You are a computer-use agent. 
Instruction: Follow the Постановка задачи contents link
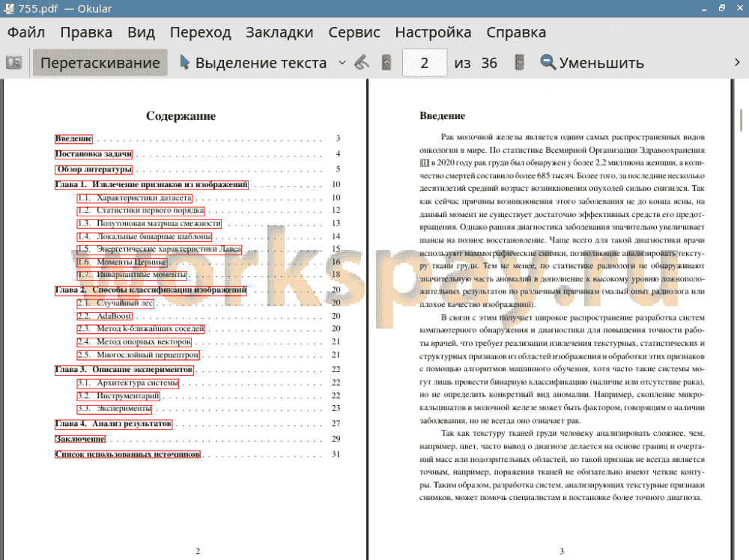[93, 153]
